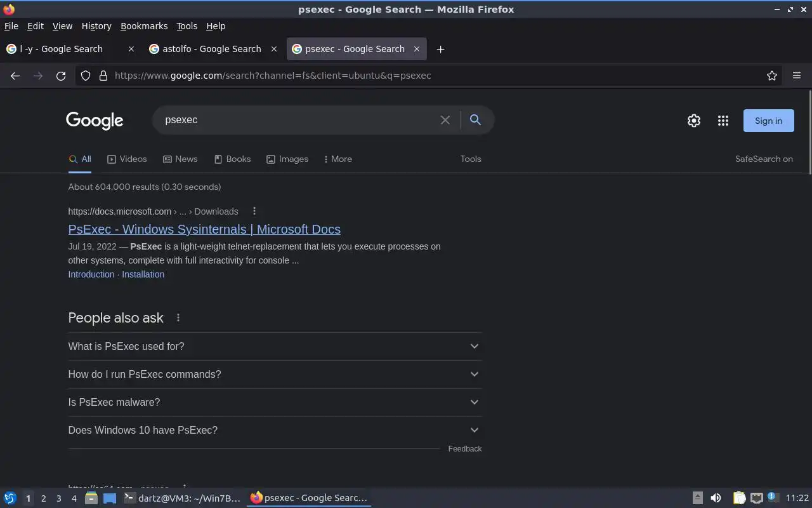Open the Bookmarks menu
The height and width of the screenshot is (508, 812).
tap(144, 26)
